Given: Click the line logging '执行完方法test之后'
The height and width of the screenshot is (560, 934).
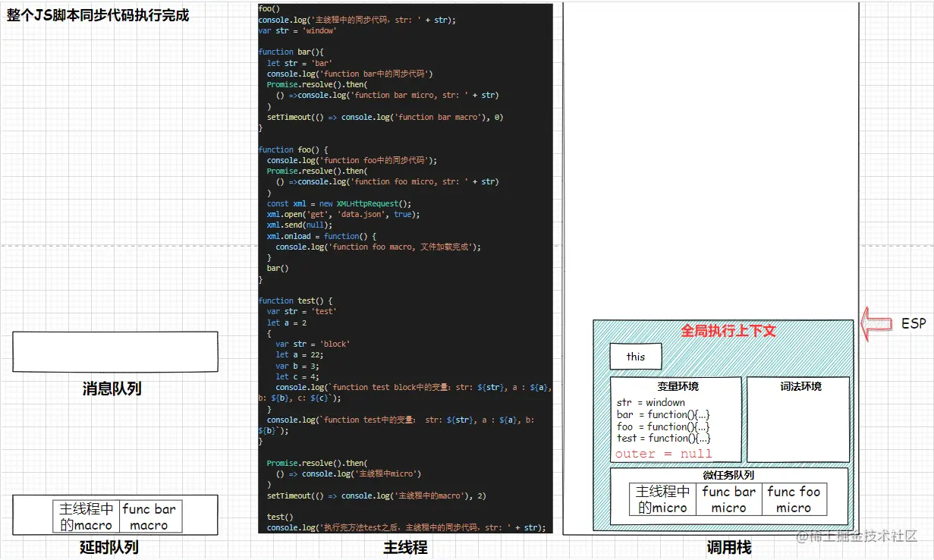Looking at the screenshot, I should pyautogui.click(x=406, y=527).
